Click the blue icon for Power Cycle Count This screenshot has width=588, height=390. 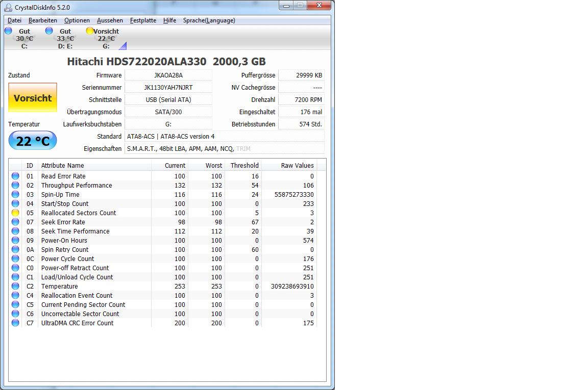pyautogui.click(x=15, y=258)
